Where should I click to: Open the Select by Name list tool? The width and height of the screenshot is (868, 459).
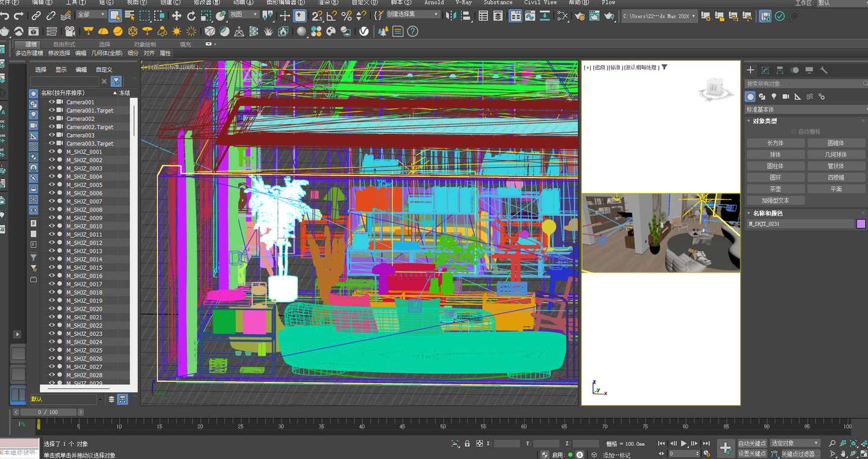click(x=129, y=16)
